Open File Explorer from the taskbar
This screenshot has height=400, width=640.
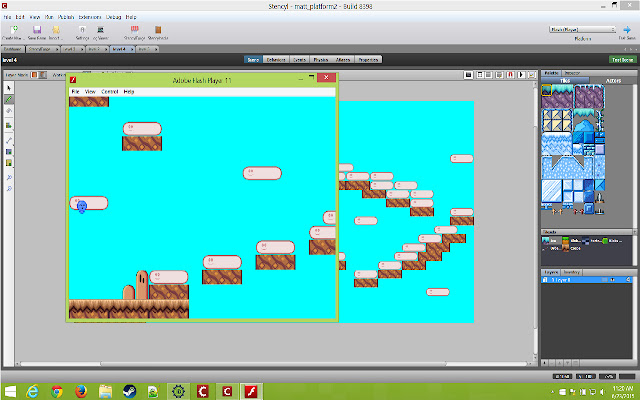[x=105, y=392]
